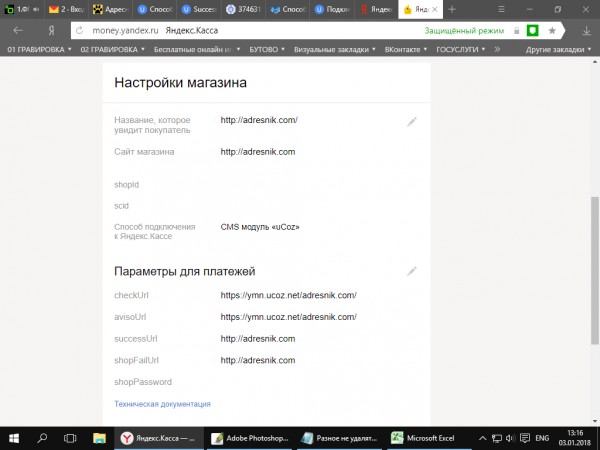Switch to 'Разное не удалять' taskbar window

click(x=339, y=438)
